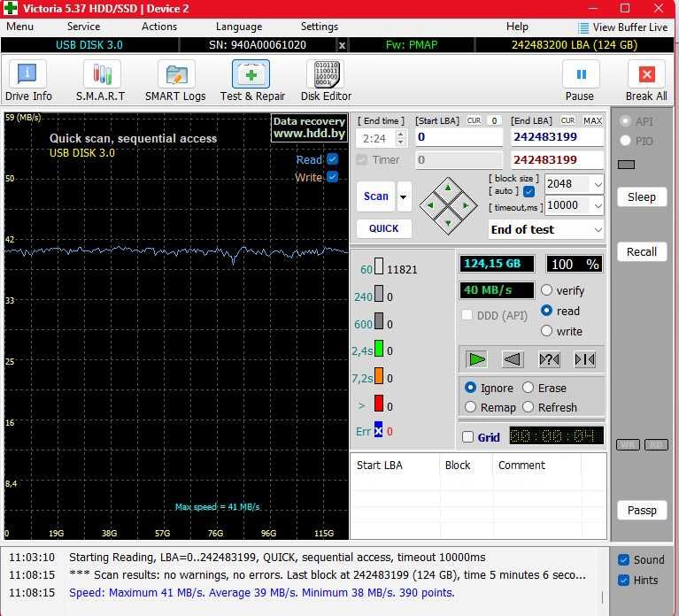
Task: Toggle the Read graph checkbox
Action: (333, 159)
